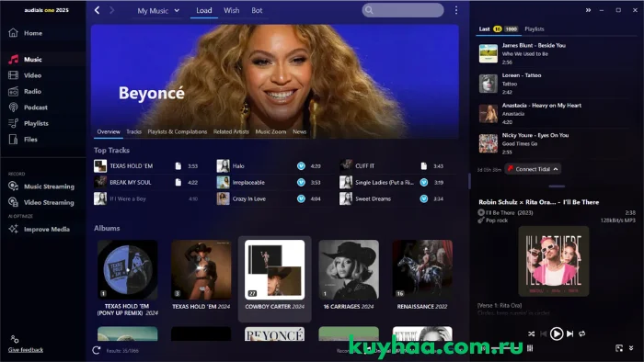Expand the Connect Tidal menu
This screenshot has height=362, width=644.
(x=533, y=169)
